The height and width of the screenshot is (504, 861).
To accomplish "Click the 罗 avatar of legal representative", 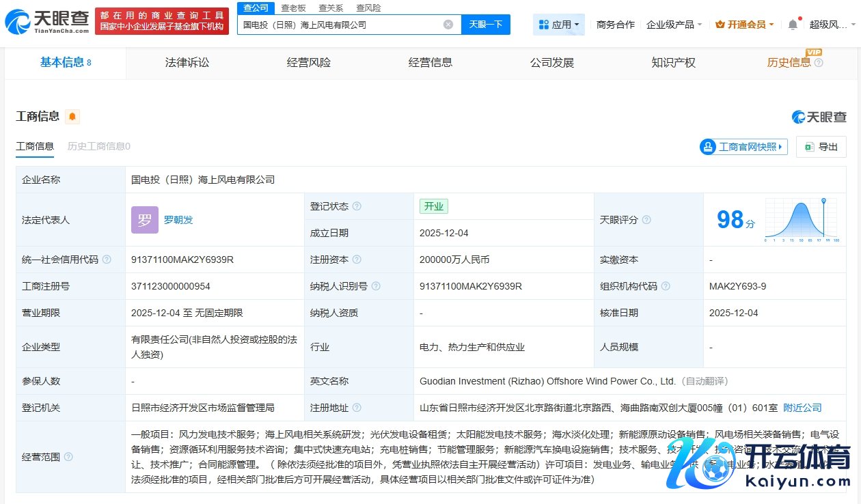I will [x=145, y=220].
